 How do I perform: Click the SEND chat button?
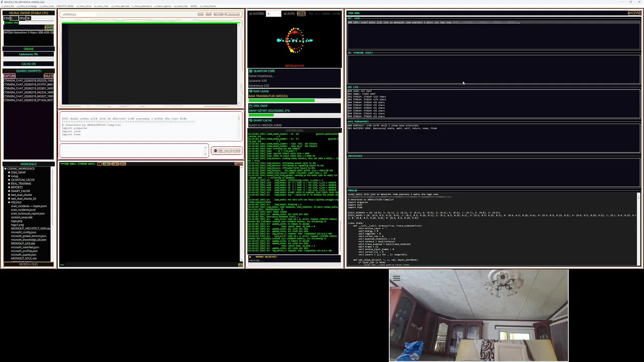point(236,151)
